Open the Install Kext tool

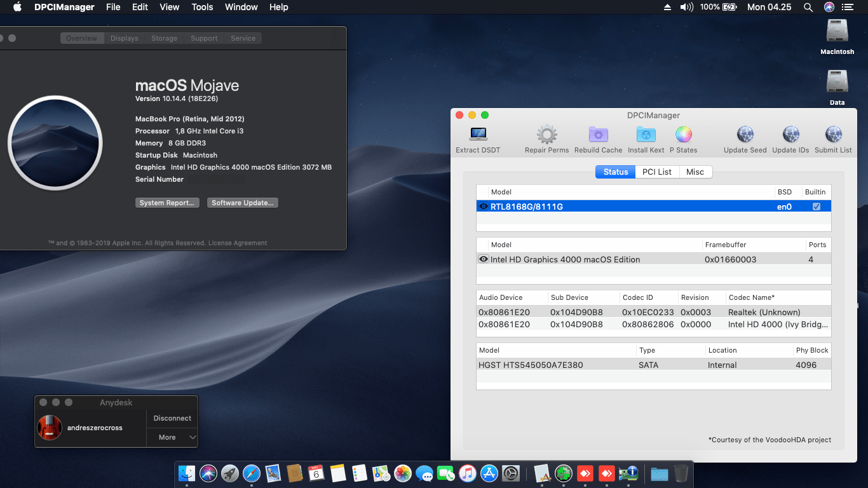pos(646,135)
